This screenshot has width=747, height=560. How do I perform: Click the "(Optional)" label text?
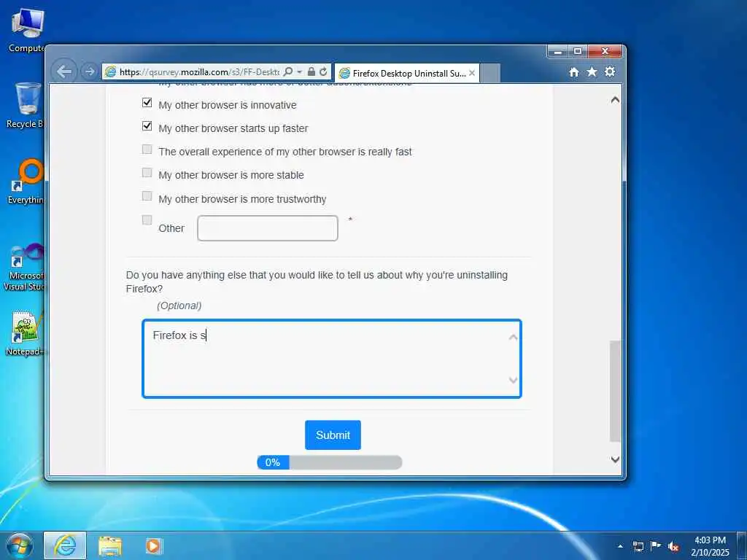tap(179, 306)
